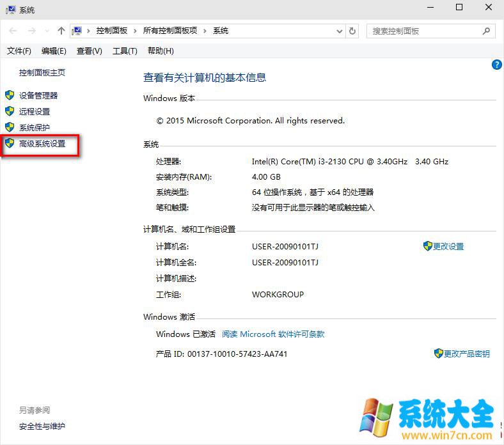Minimize the 系统 window

click(430, 8)
